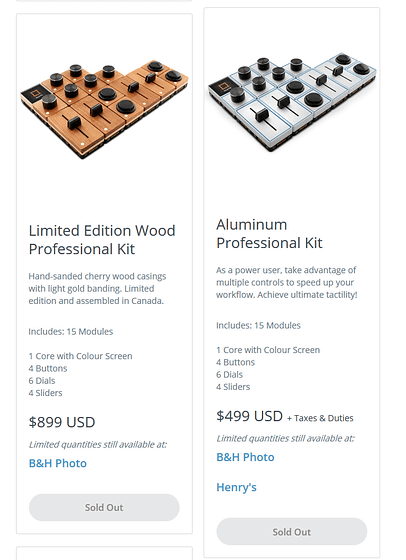406x560 pixels.
Task: Click Sold Out button on aluminum kit
Action: coord(292,532)
